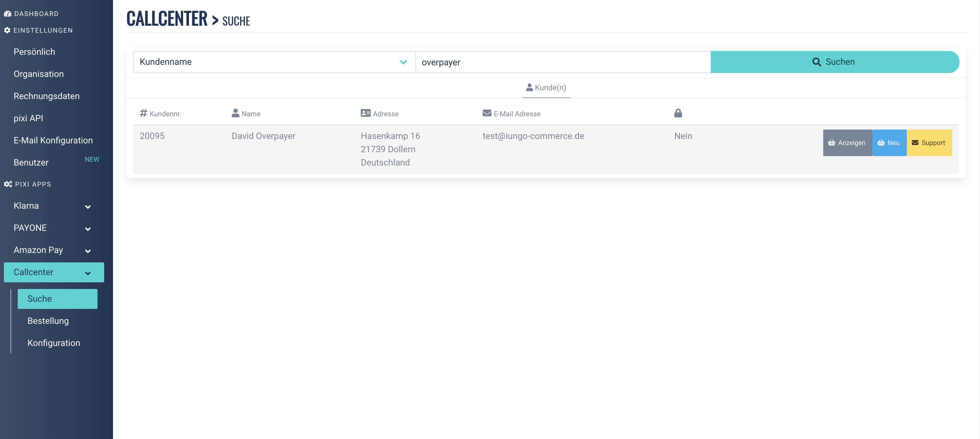Click the PIXI APPS gears icon
The height and width of the screenshot is (439, 980).
tap(8, 184)
